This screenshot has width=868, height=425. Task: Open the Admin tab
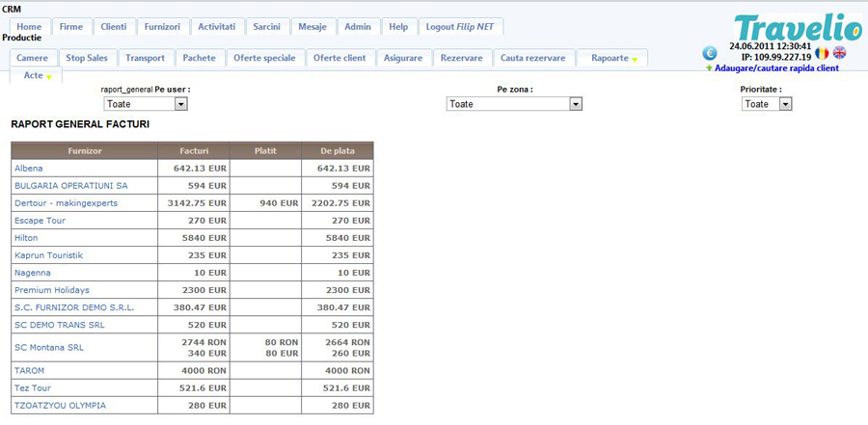pyautogui.click(x=358, y=27)
